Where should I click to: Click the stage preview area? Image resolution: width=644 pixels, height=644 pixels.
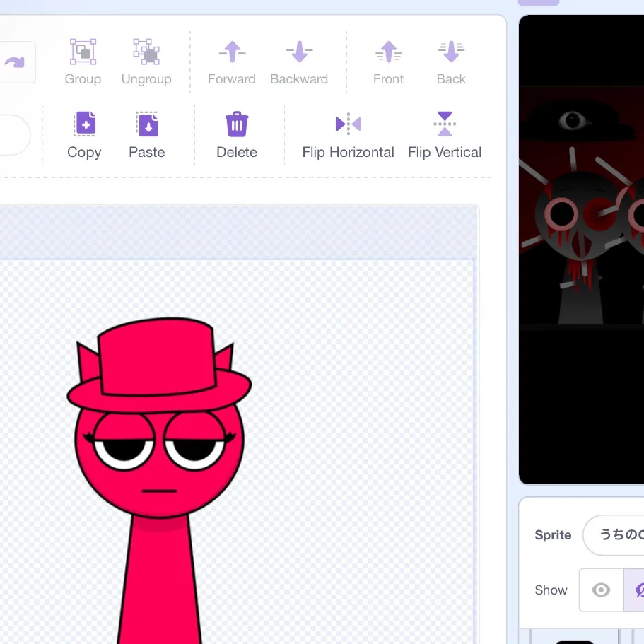pyautogui.click(x=582, y=250)
